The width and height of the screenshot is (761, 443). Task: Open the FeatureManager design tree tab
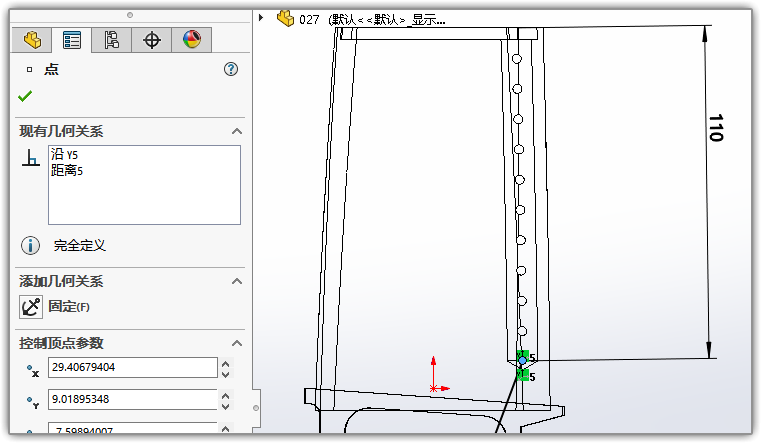(32, 40)
